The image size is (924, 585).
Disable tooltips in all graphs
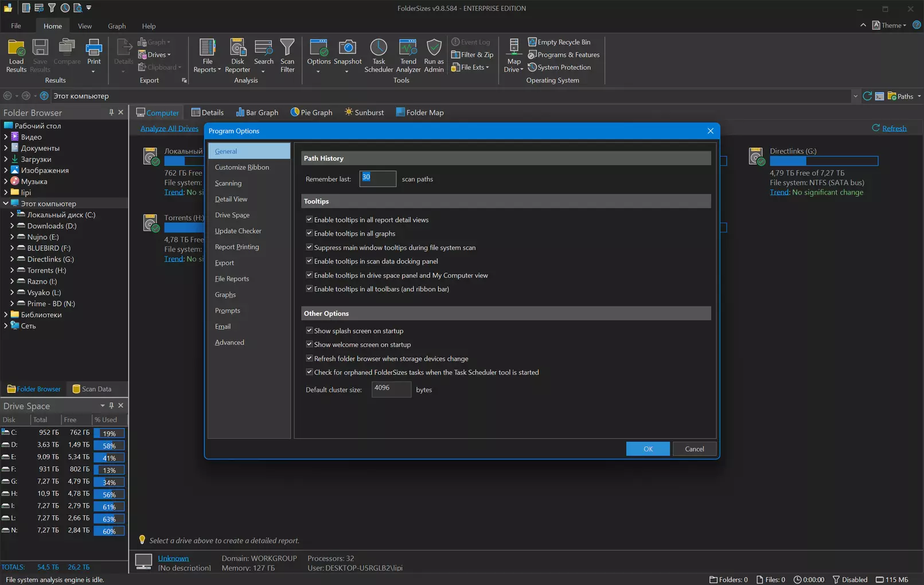click(309, 233)
